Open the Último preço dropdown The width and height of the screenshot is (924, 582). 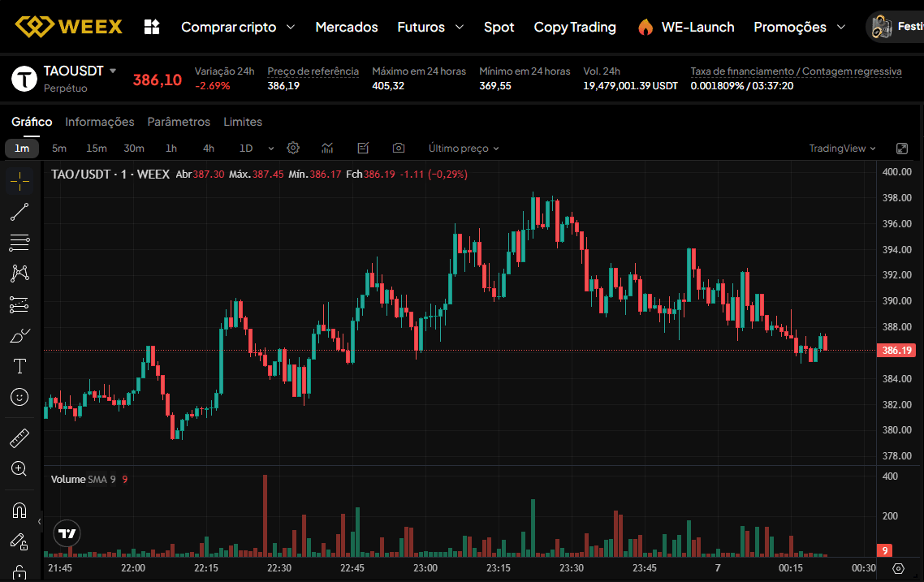464,149
